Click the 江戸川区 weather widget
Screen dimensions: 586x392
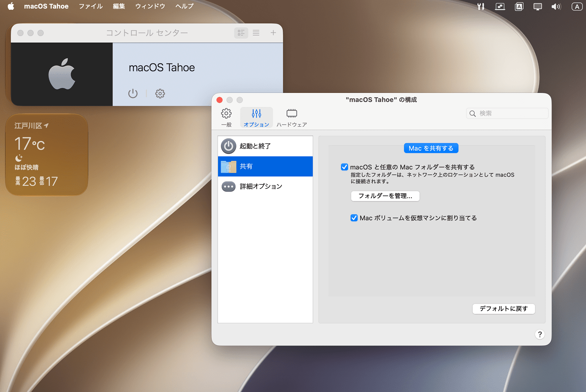[46, 155]
